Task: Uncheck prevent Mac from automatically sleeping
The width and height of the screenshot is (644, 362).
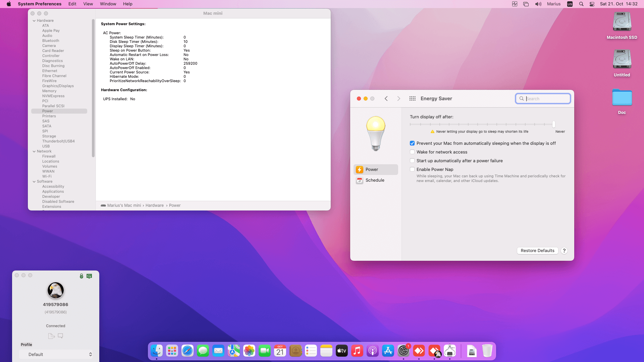Action: click(412, 143)
